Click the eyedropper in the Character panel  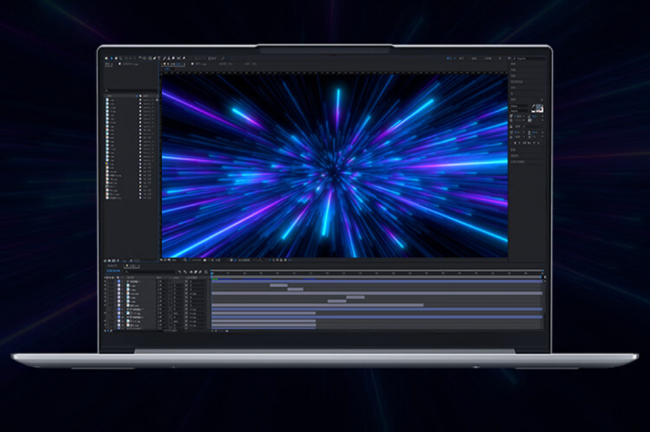[x=533, y=106]
